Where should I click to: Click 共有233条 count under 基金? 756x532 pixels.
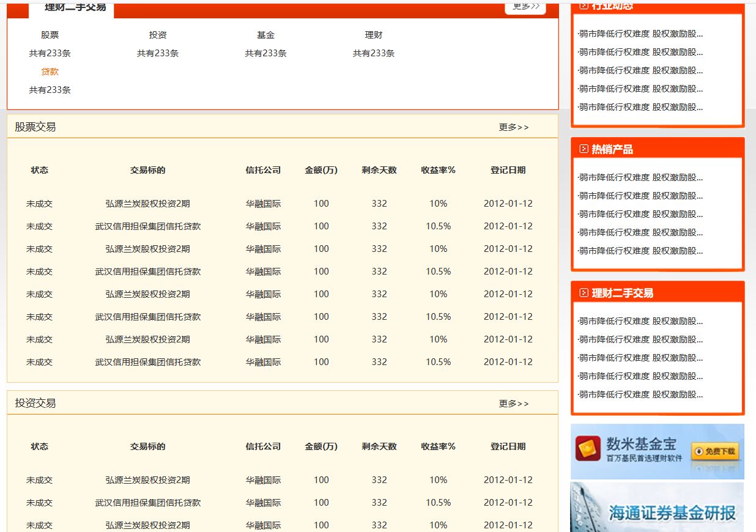pyautogui.click(x=266, y=53)
